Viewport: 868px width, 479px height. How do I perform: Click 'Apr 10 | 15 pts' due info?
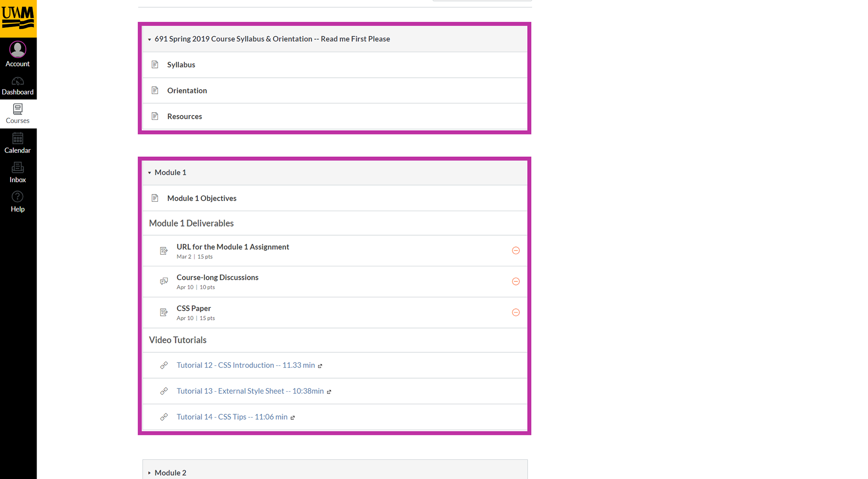196,318
